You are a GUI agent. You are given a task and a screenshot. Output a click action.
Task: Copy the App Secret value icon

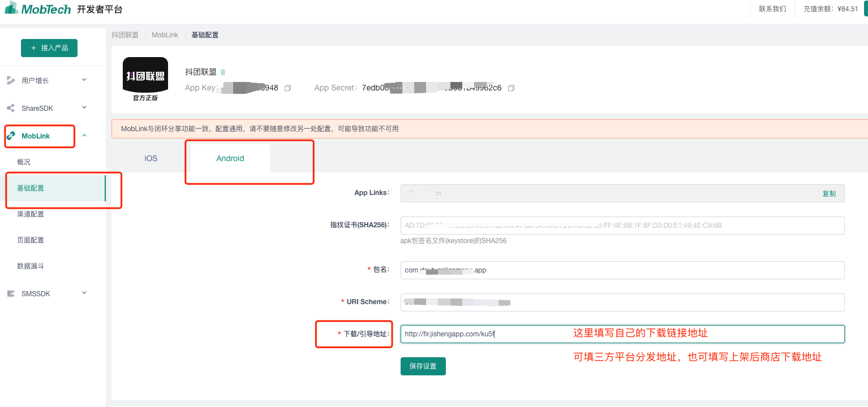pos(511,88)
